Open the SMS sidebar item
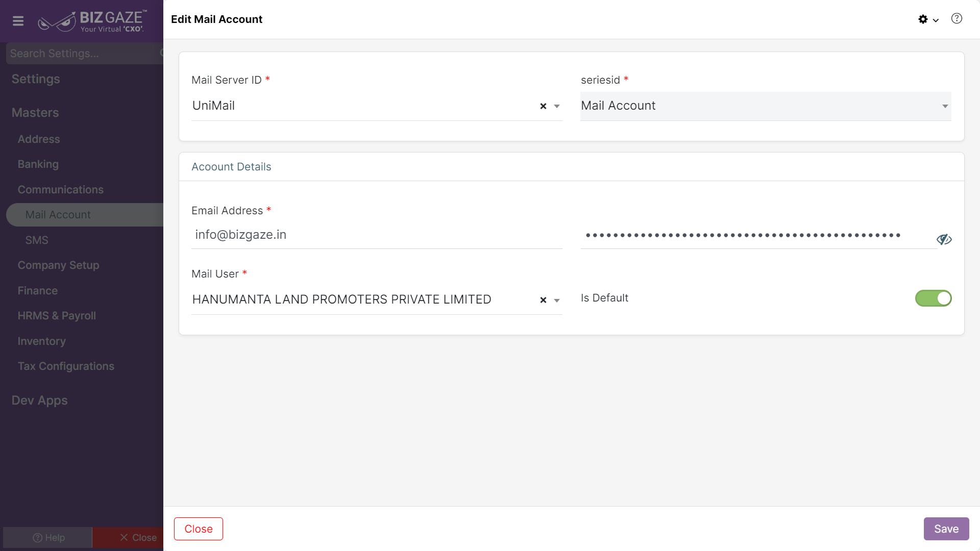Image resolution: width=980 pixels, height=551 pixels. (x=37, y=240)
